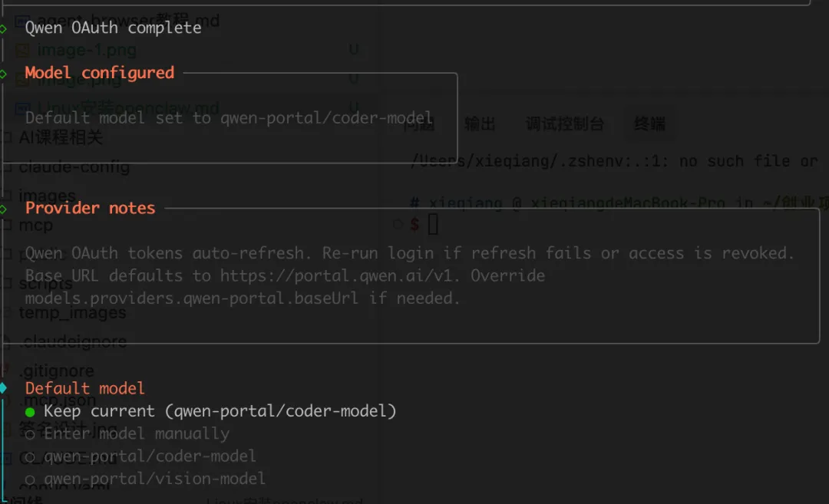Open the 调试控制台 tab
Viewport: 829px width, 504px height.
click(x=564, y=124)
